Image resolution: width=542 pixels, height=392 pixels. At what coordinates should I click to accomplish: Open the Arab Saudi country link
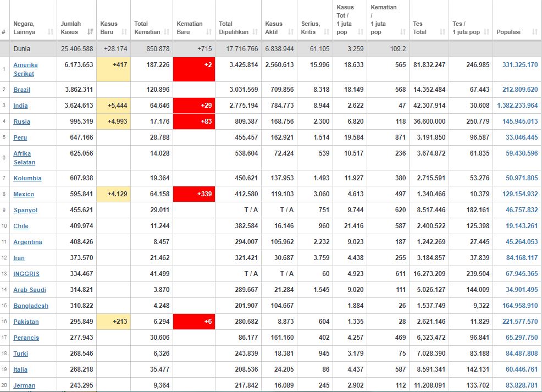(x=30, y=289)
